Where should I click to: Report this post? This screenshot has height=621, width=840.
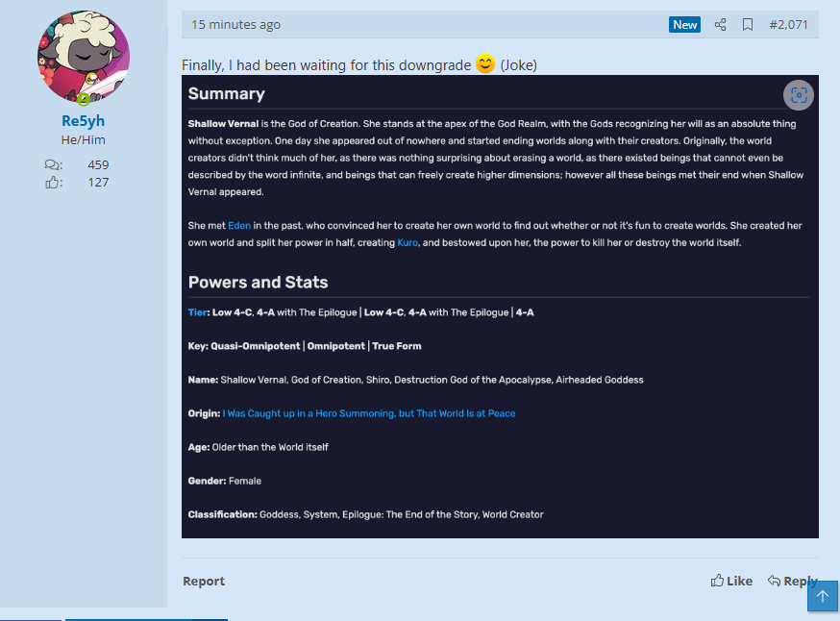point(204,581)
